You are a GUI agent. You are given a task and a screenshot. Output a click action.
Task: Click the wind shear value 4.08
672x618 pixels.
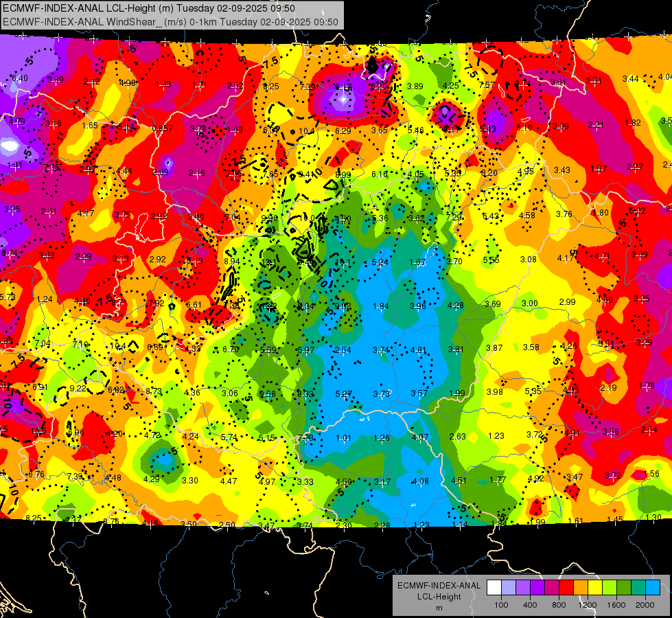[420, 481]
